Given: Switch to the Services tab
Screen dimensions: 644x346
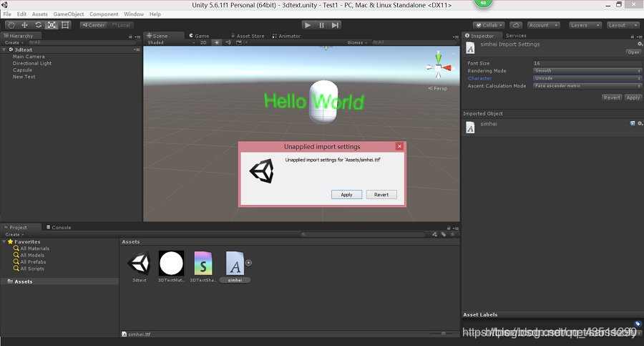Looking at the screenshot, I should (x=516, y=36).
